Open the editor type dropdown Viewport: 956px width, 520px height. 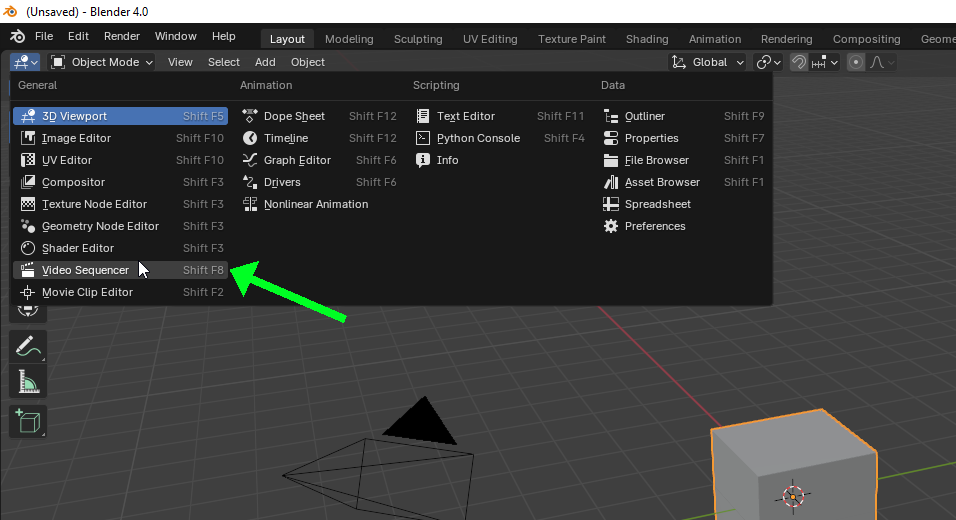coord(25,62)
